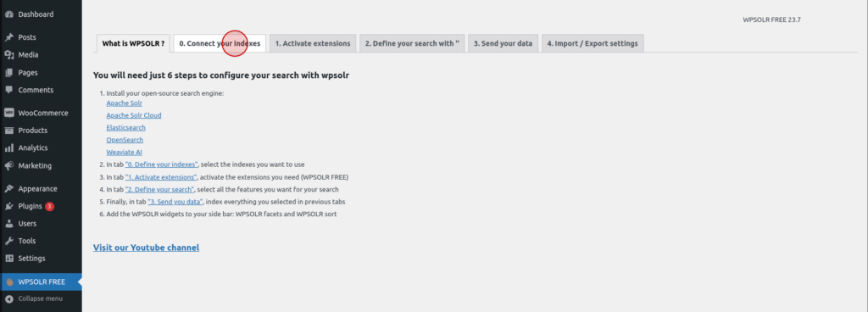This screenshot has height=312, width=868.
Task: Follow the OpenSearch link
Action: [x=125, y=140]
